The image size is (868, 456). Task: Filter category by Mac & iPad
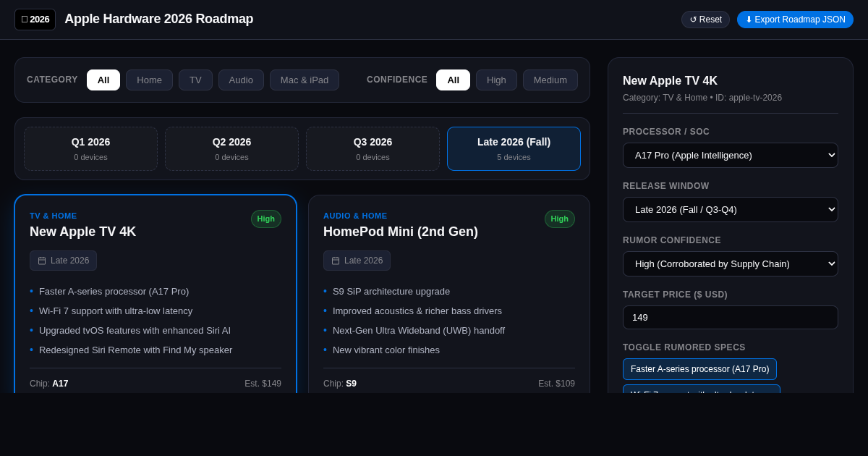point(305,80)
